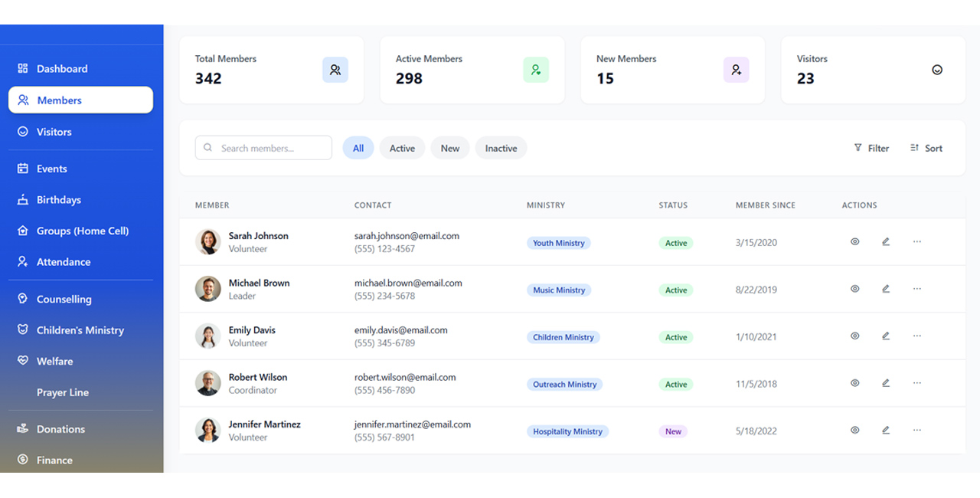Open the Filter options
980x498 pixels.
[871, 149]
